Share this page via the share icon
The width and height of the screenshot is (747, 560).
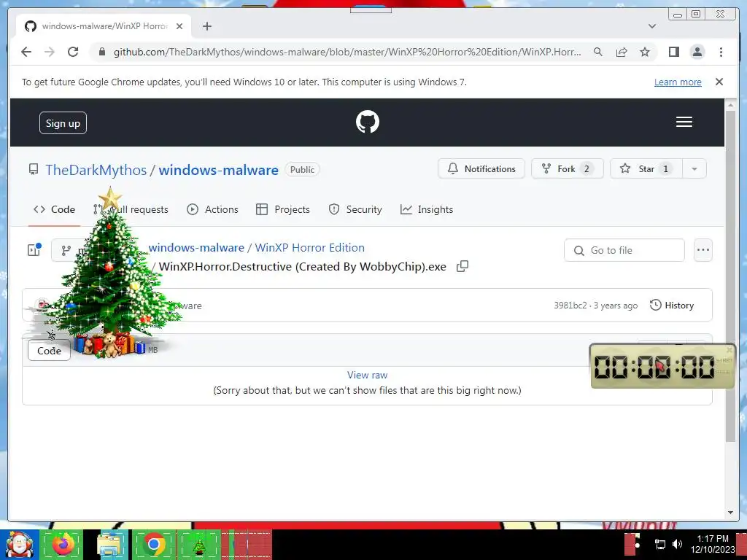622,52
